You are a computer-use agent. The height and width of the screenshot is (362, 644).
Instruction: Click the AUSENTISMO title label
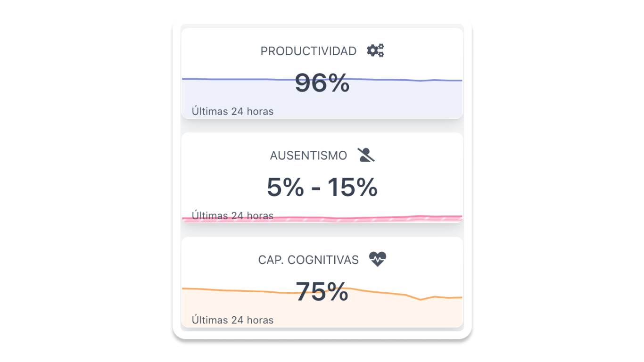click(x=308, y=156)
